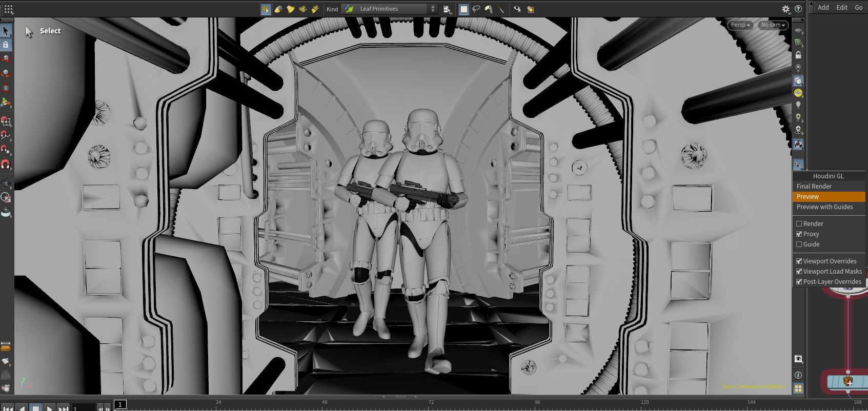
Task: Open the Edit menu in network pane
Action: (842, 8)
